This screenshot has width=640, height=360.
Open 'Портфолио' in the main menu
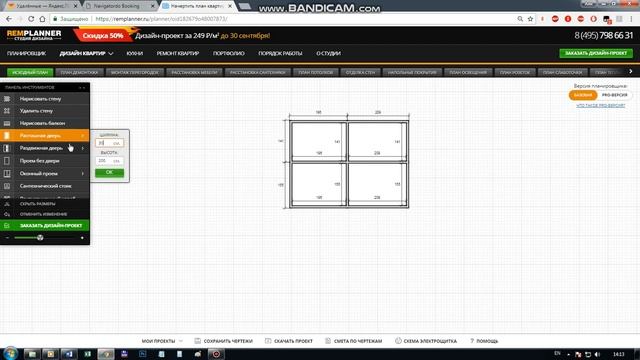pos(229,53)
